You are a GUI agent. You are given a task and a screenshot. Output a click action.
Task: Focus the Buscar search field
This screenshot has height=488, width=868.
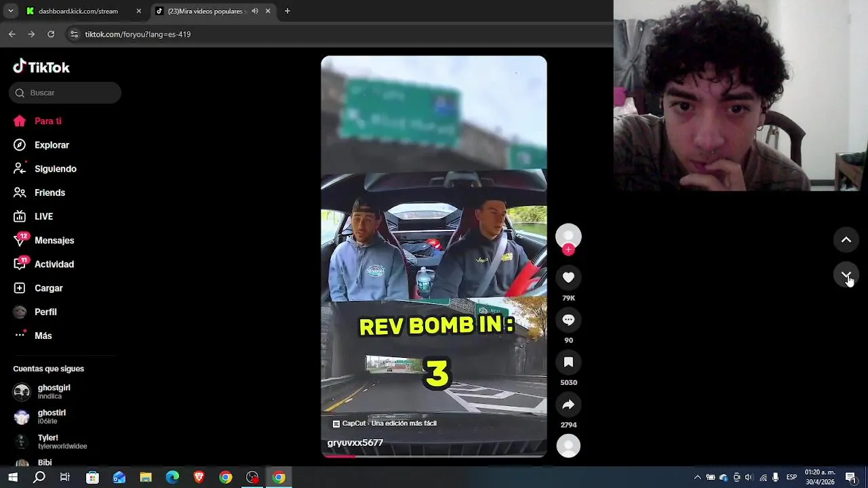pyautogui.click(x=65, y=93)
